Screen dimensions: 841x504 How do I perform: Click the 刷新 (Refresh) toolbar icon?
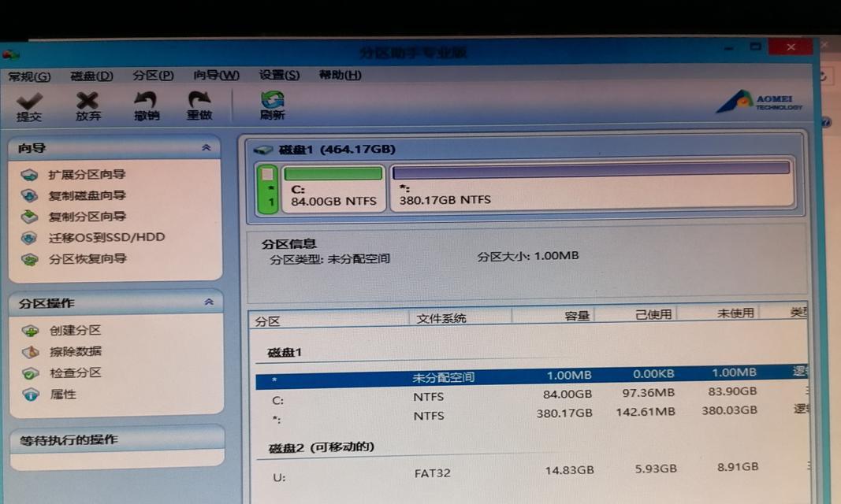pos(273,99)
